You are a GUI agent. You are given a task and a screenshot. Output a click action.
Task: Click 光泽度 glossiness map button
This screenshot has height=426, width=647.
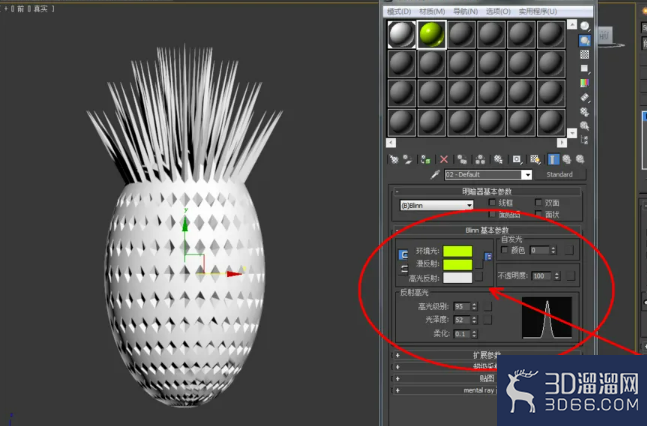pos(488,320)
